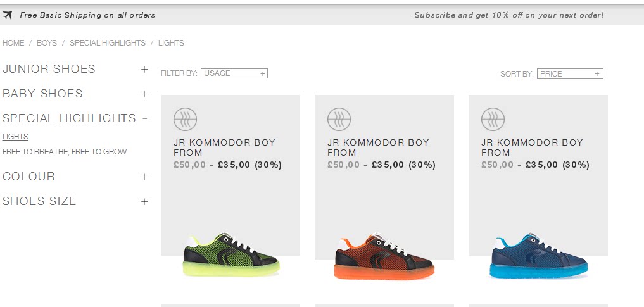The width and height of the screenshot is (644, 307).
Task: Click the subscribe 10% off promo text
Action: [508, 15]
